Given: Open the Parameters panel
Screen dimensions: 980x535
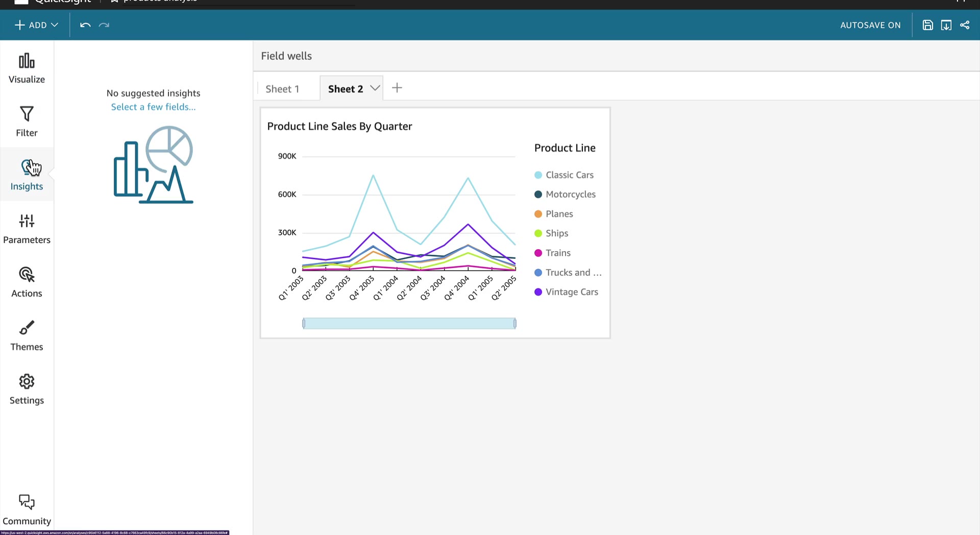Looking at the screenshot, I should 27,229.
